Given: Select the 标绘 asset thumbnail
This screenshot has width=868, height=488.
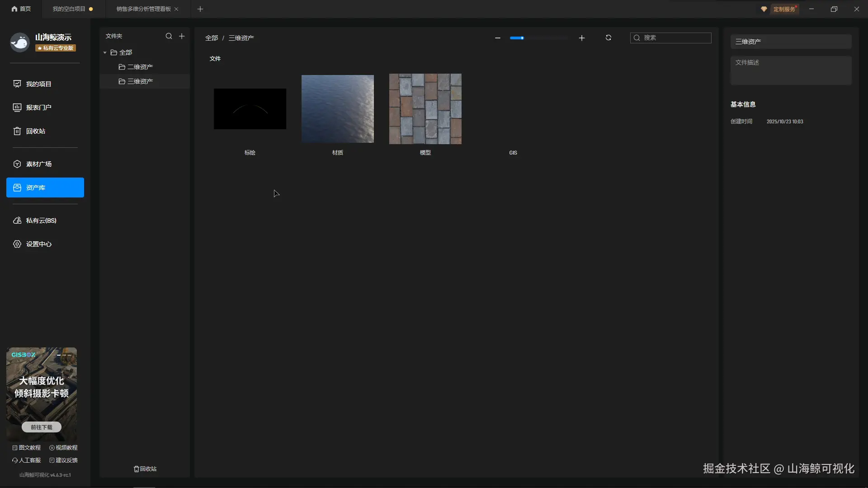Looking at the screenshot, I should click(250, 109).
